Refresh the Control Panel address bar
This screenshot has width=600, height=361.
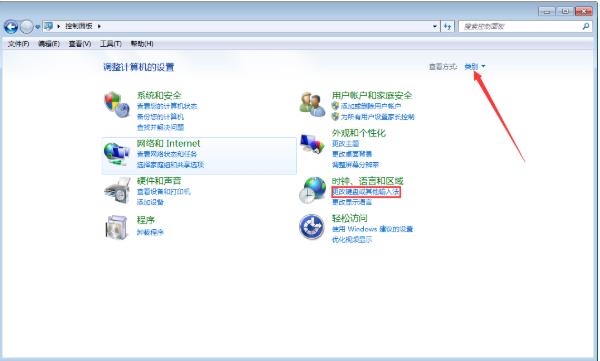pos(447,26)
